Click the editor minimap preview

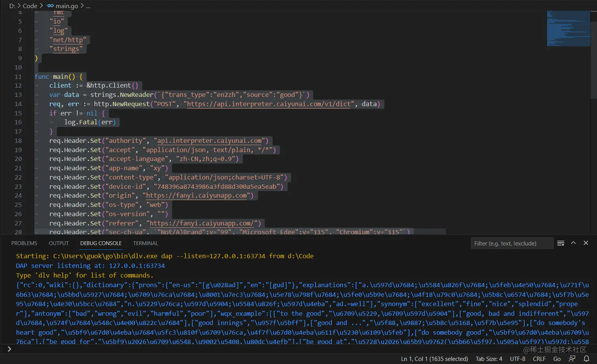point(568,28)
